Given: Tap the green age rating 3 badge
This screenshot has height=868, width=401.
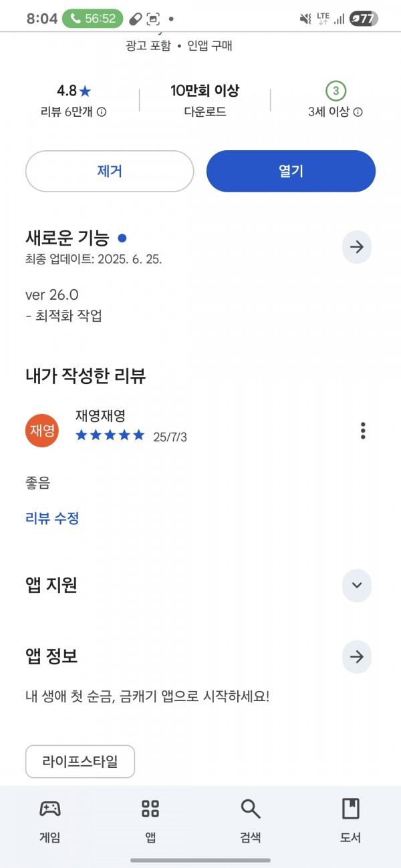Looking at the screenshot, I should 336,90.
